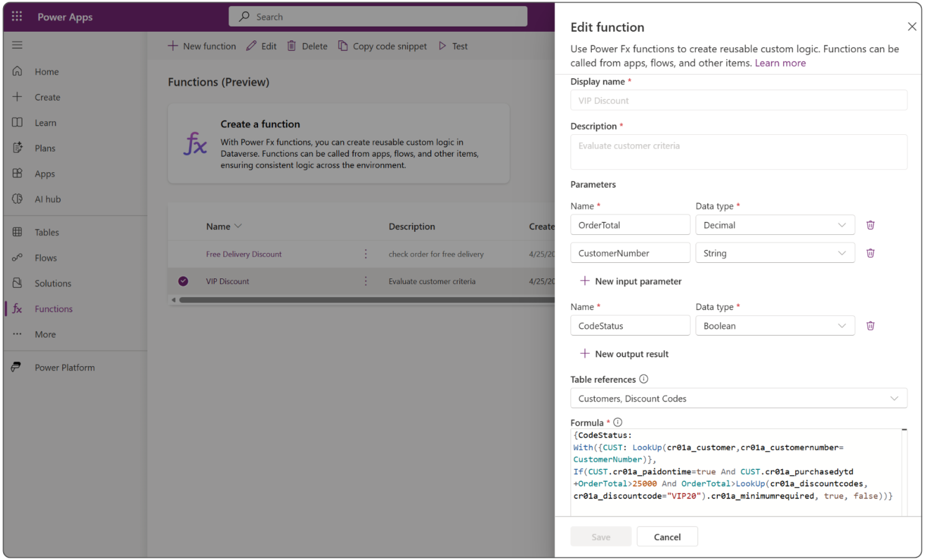
Task: Click the Functions fx icon in sidebar
Action: [17, 308]
